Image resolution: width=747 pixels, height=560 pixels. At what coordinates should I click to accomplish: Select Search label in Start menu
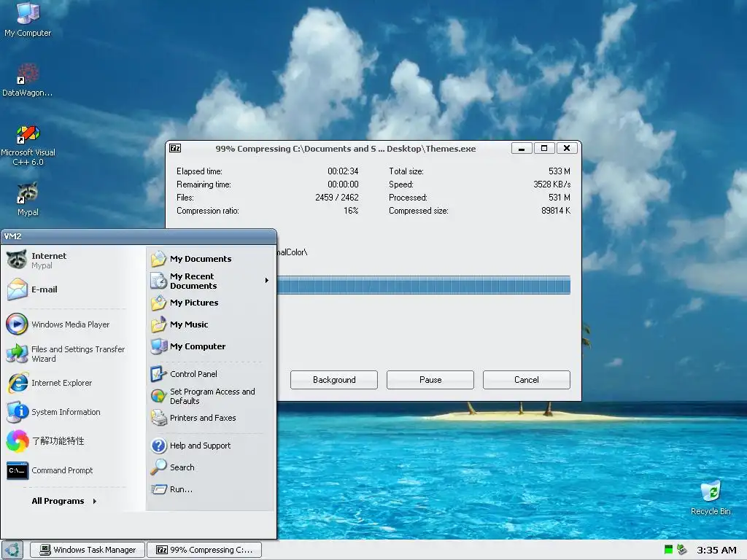[x=182, y=467]
